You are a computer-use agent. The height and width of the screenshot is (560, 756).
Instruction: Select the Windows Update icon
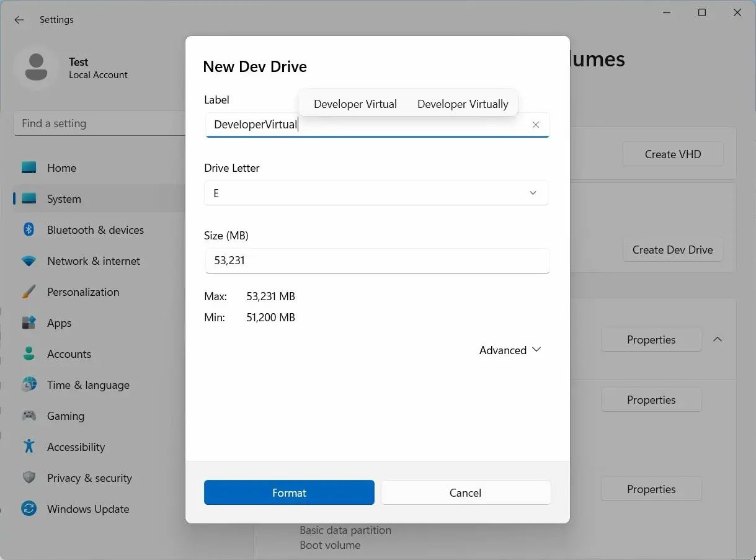pos(29,509)
